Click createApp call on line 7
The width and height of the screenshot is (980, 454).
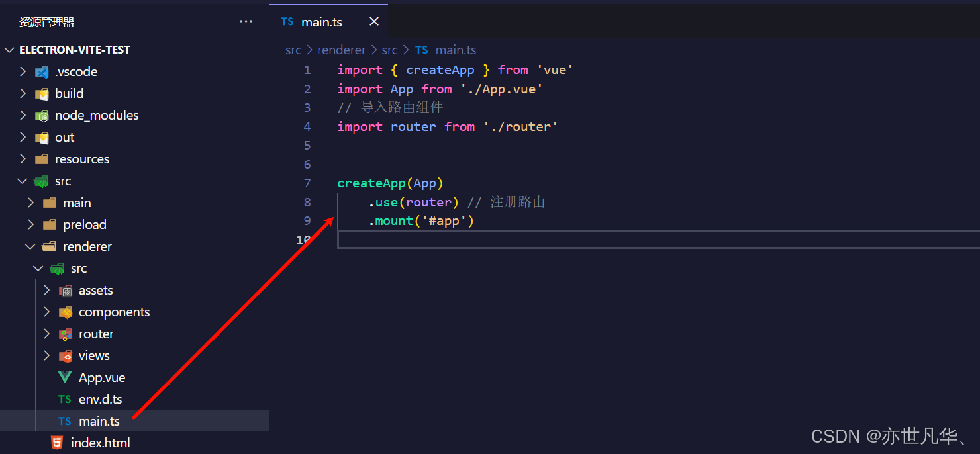[391, 183]
